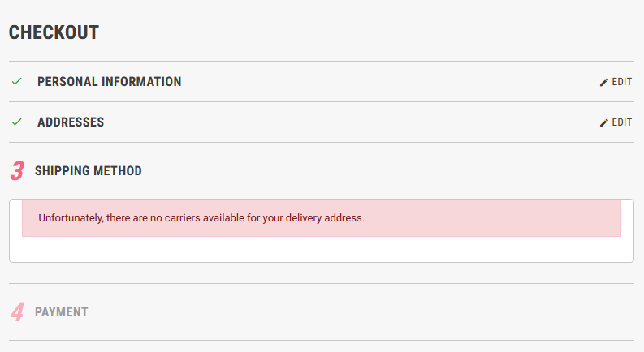Click the faded step number 4 marker
The image size is (644, 352).
17,311
